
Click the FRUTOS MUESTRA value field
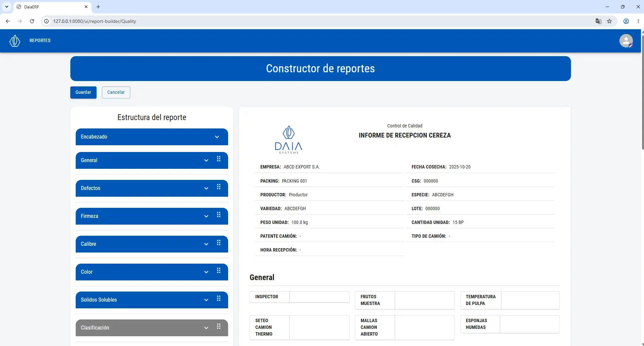[x=425, y=300]
